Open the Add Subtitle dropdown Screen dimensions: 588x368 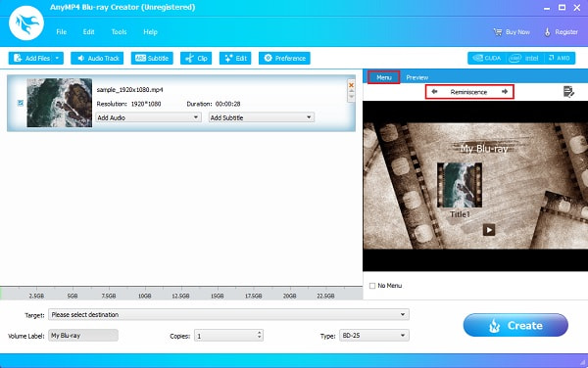(262, 117)
